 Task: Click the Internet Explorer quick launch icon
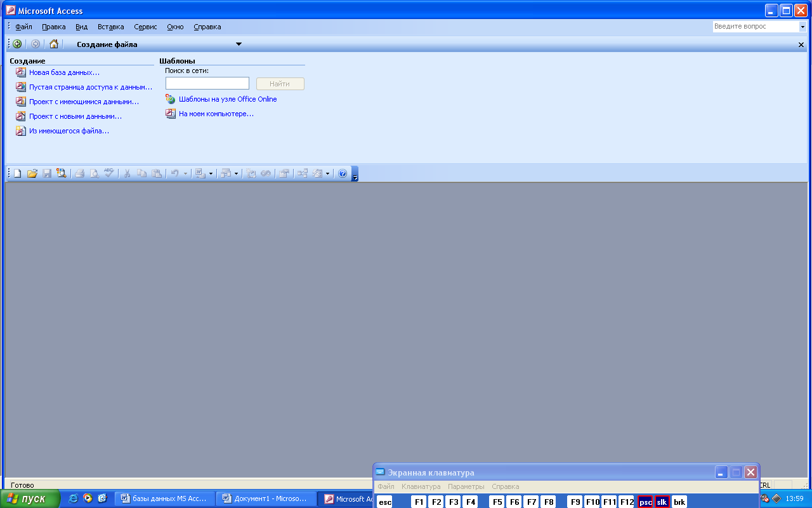coord(73,498)
